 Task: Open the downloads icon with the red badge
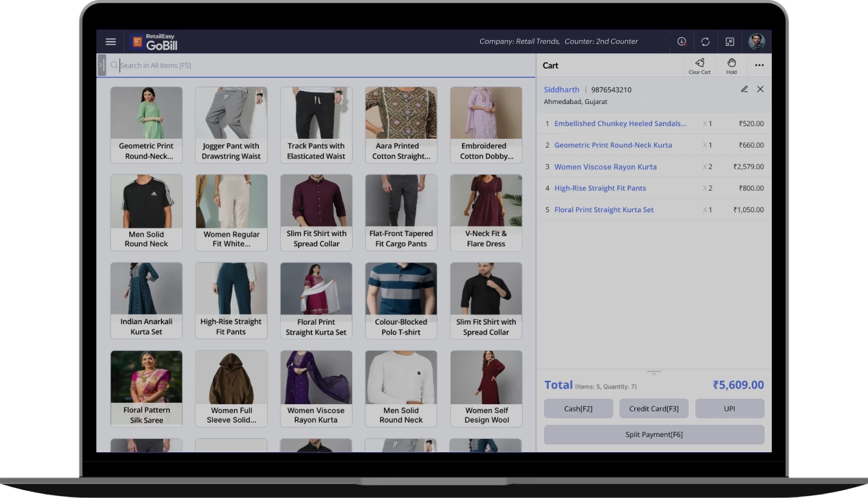pyautogui.click(x=680, y=41)
